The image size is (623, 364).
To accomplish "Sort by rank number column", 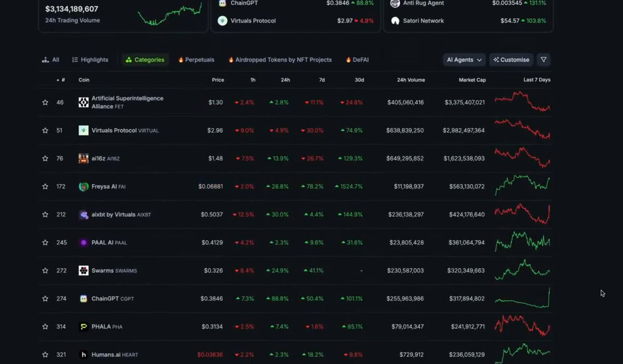I will 61,80.
